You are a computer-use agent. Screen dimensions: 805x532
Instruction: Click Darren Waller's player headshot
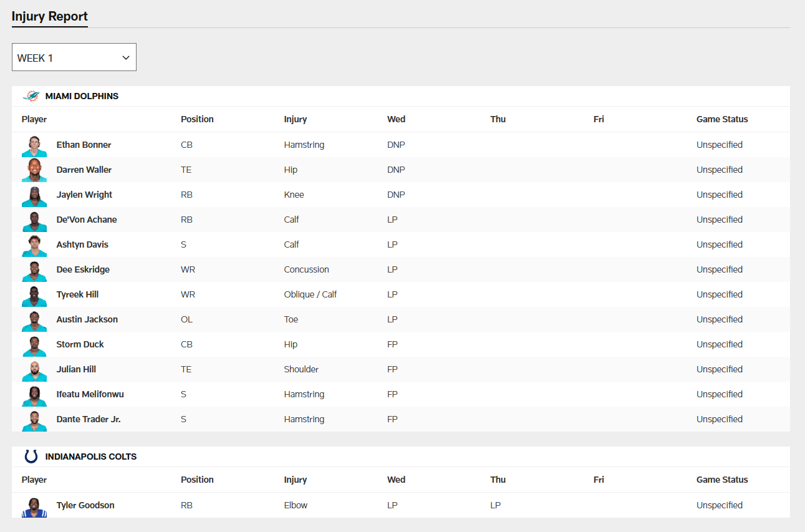point(34,170)
